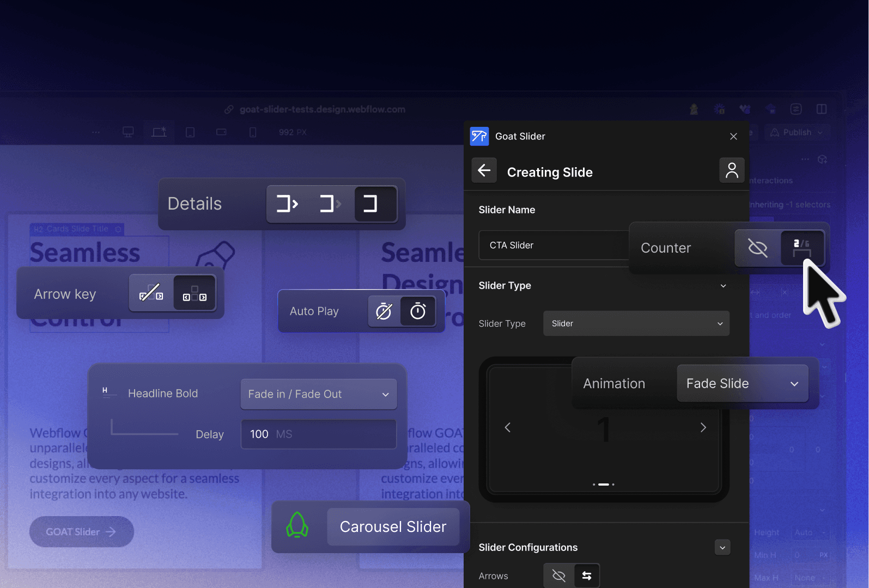Open the user profile icon in Goat Slider

[x=732, y=170]
